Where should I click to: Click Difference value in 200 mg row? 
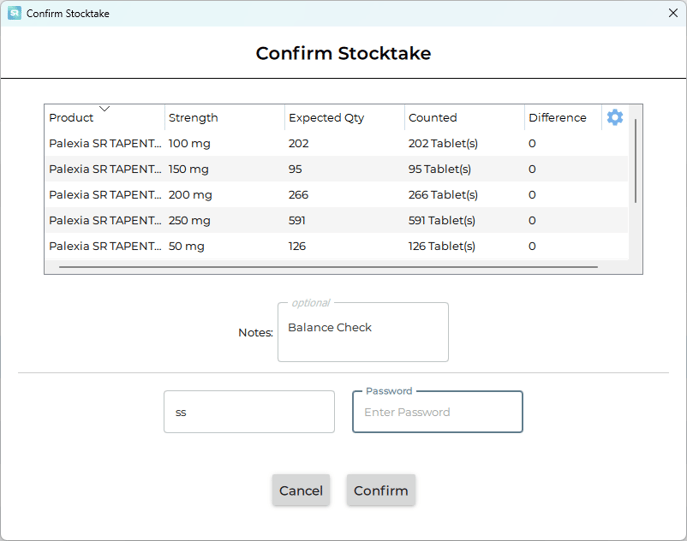point(532,194)
